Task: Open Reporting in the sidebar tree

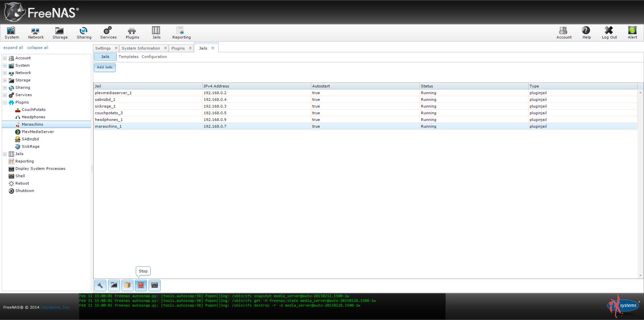Action: (24, 161)
